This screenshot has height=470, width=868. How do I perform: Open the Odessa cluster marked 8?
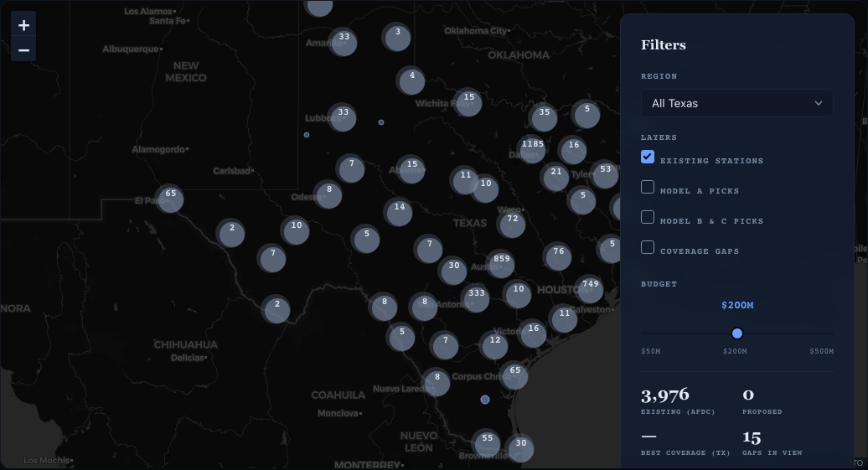click(328, 194)
